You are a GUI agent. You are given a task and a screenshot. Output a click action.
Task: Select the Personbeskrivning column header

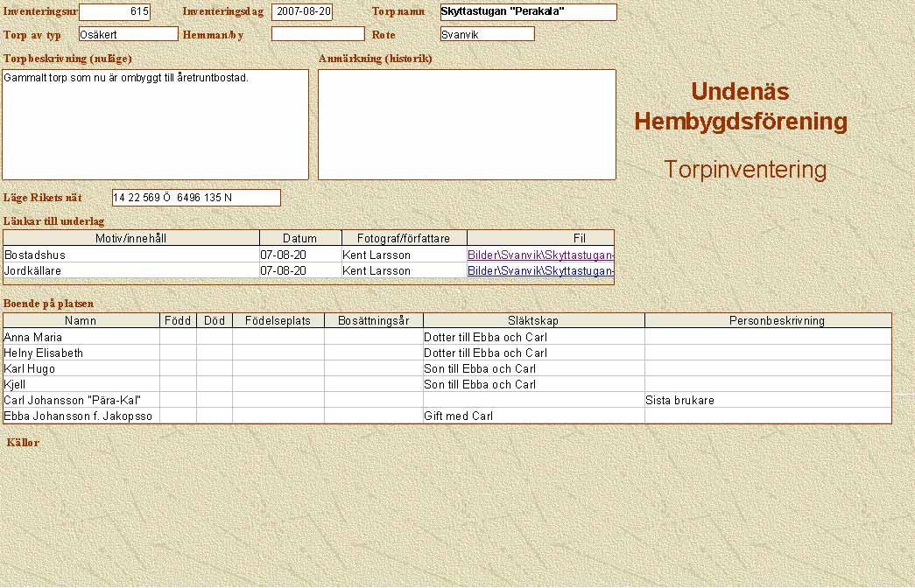[768, 321]
